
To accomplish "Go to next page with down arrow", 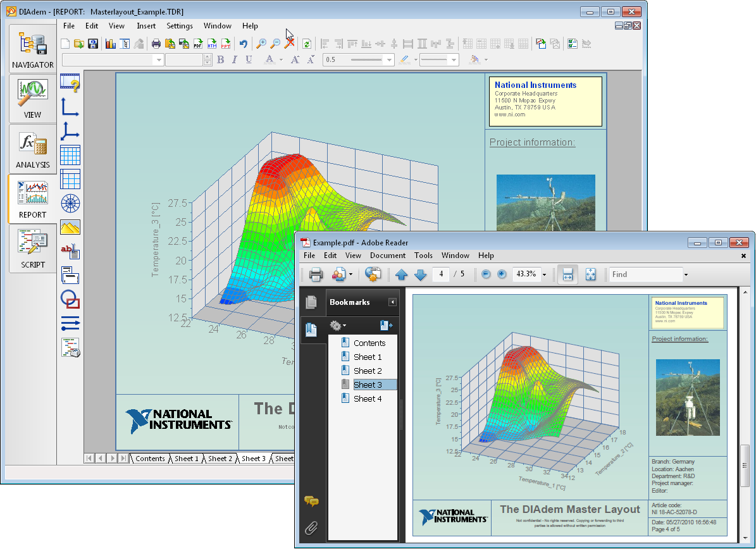I will pyautogui.click(x=420, y=274).
